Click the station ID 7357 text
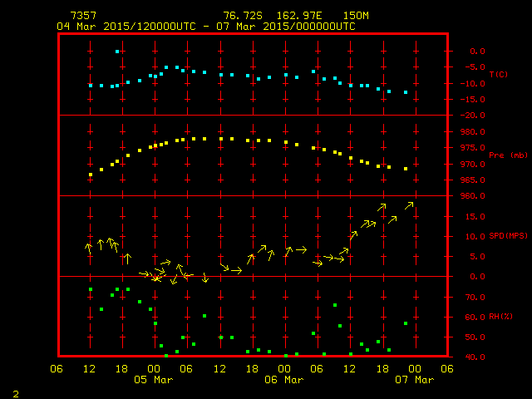The width and height of the screenshot is (532, 399). click(x=83, y=16)
